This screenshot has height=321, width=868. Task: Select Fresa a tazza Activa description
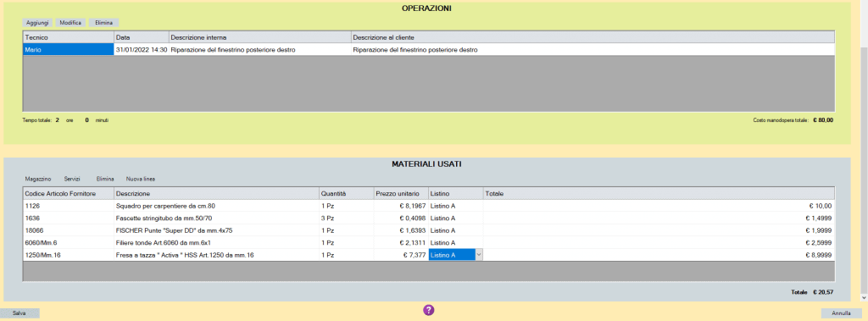coord(216,255)
